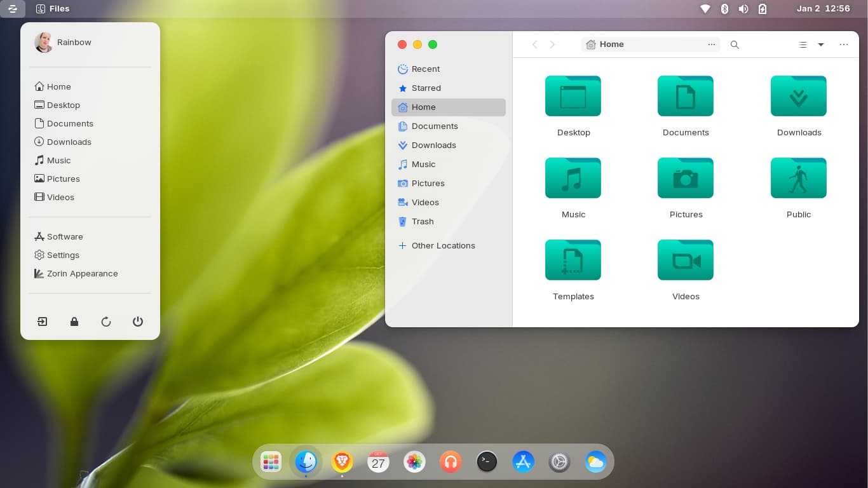Image resolution: width=868 pixels, height=488 pixels.
Task: Click the power off icon in menu
Action: pyautogui.click(x=138, y=322)
